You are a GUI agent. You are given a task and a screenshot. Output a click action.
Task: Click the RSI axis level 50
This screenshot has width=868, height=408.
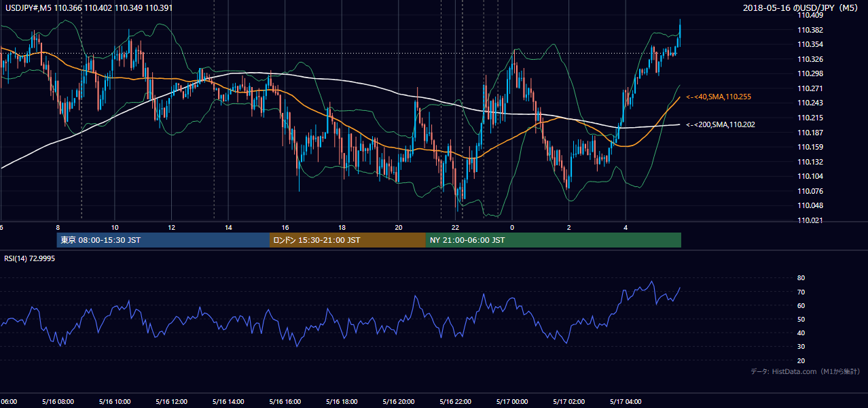click(x=801, y=319)
